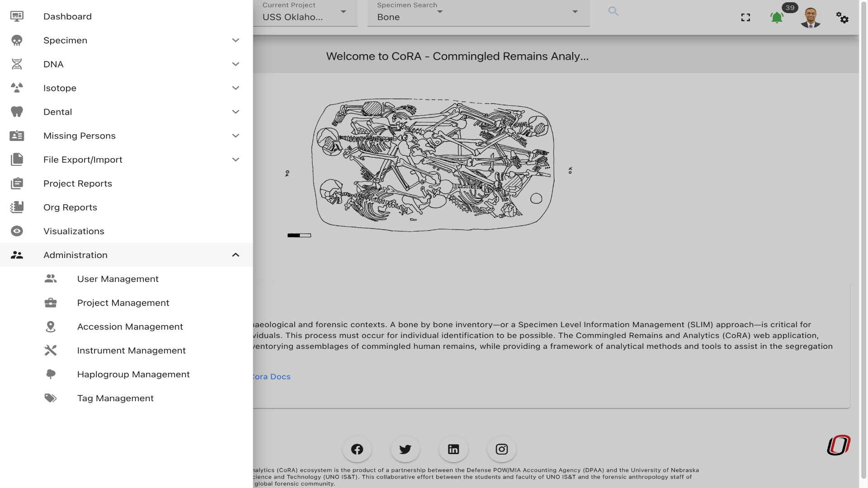
Task: Click the Haplogroup Management tree icon
Action: coord(51,375)
